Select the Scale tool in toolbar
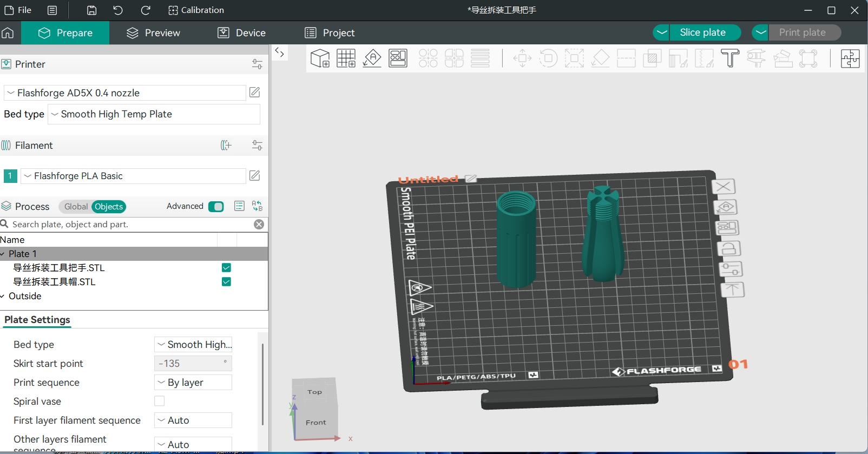 pos(574,58)
